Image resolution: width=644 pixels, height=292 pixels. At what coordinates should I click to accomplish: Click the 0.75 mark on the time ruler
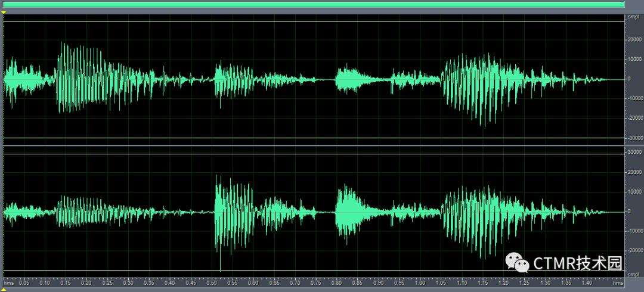pyautogui.click(x=316, y=284)
